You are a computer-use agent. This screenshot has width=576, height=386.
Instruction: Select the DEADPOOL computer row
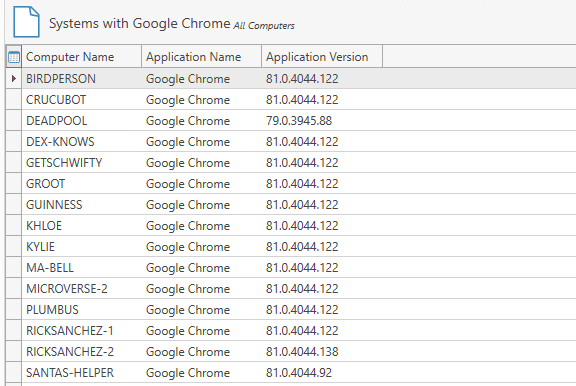coord(291,120)
